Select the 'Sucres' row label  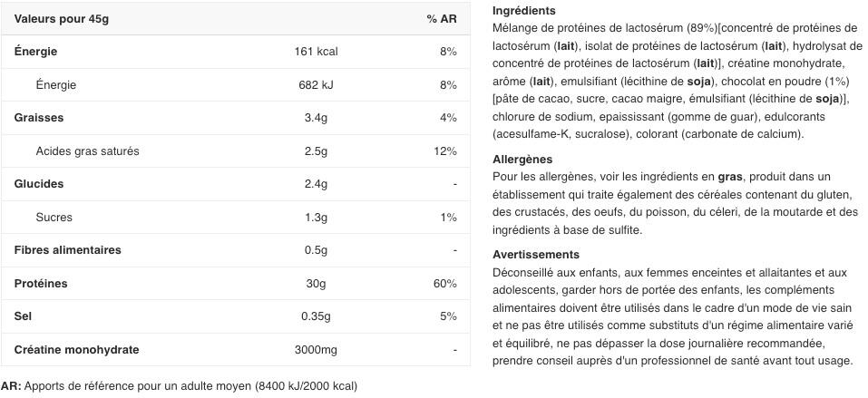54,217
